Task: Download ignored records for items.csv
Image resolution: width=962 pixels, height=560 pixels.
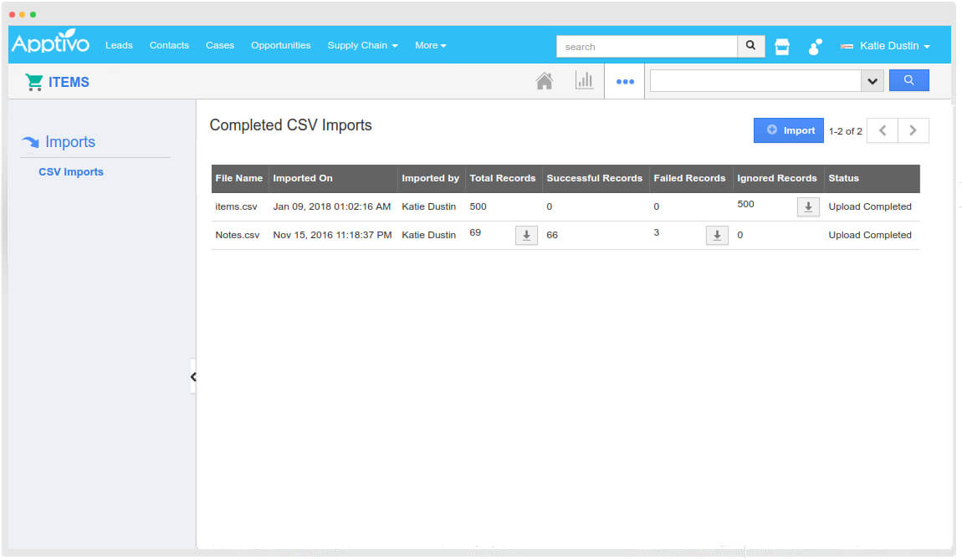Action: (x=808, y=207)
